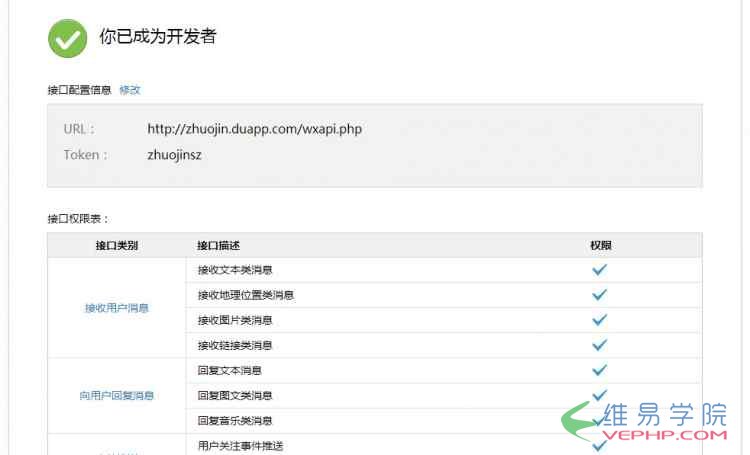The image size is (750, 455).
Task: Click the 接口权限表 label
Action: [x=78, y=219]
